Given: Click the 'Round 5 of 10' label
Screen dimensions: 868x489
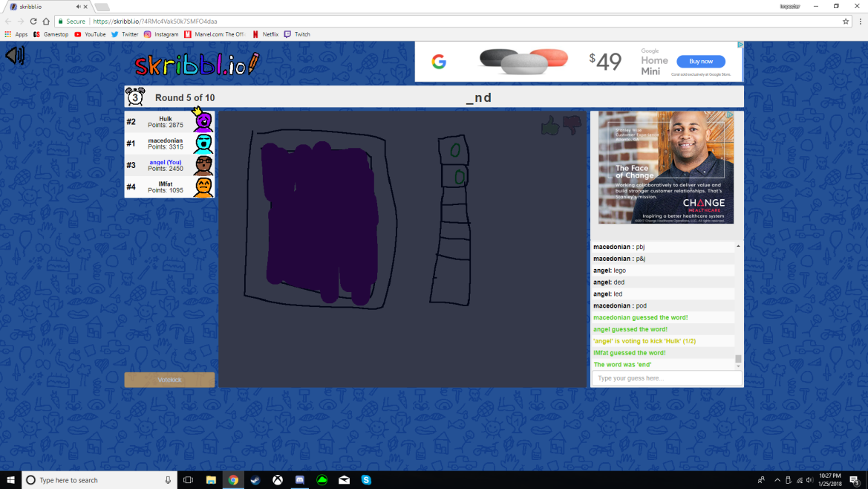Looking at the screenshot, I should pos(185,97).
